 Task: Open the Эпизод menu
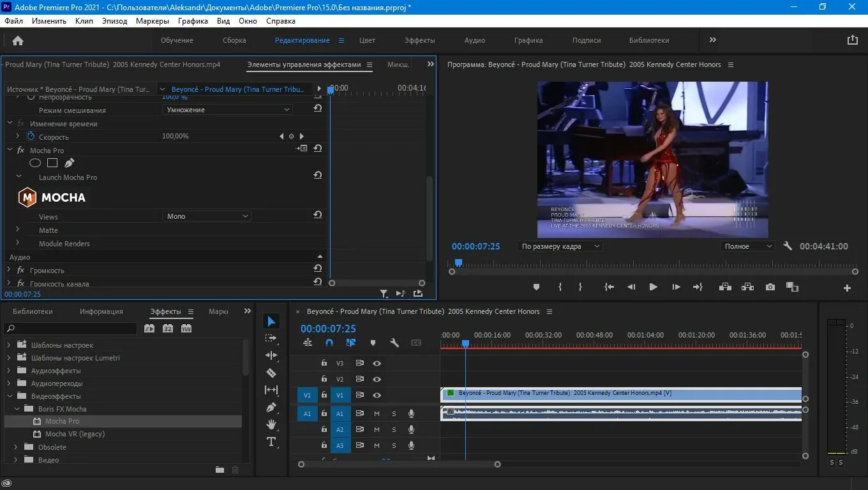coord(114,21)
